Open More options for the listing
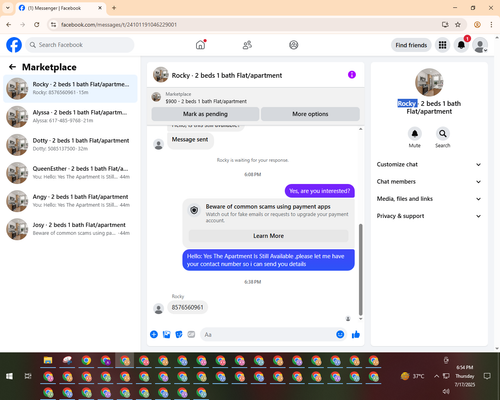The height and width of the screenshot is (400, 500). 310,114
